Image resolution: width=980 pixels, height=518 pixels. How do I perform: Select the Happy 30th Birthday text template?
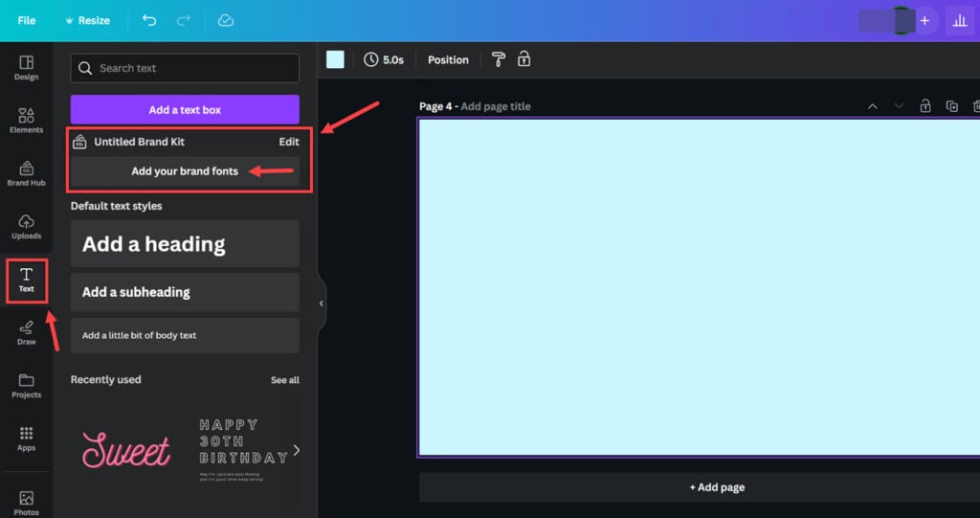point(242,449)
